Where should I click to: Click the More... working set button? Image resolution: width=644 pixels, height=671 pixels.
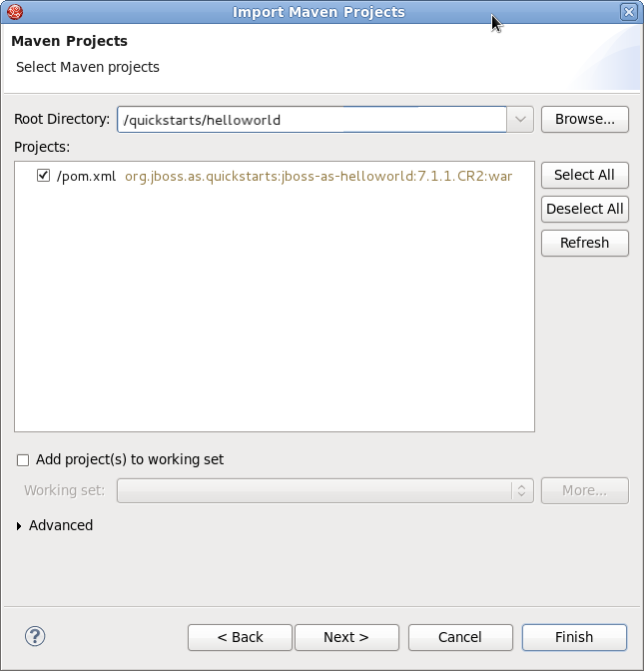coord(584,490)
